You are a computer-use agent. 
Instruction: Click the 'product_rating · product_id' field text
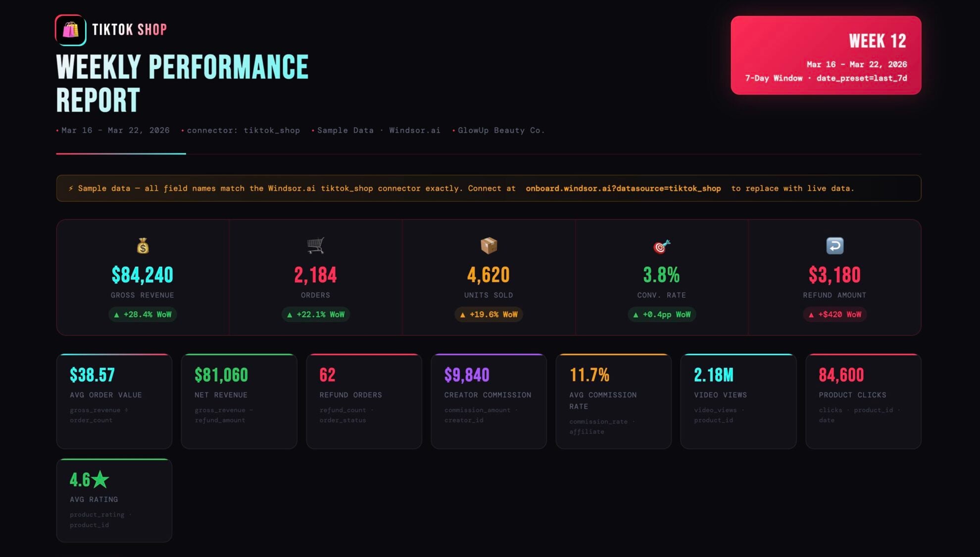[100, 520]
